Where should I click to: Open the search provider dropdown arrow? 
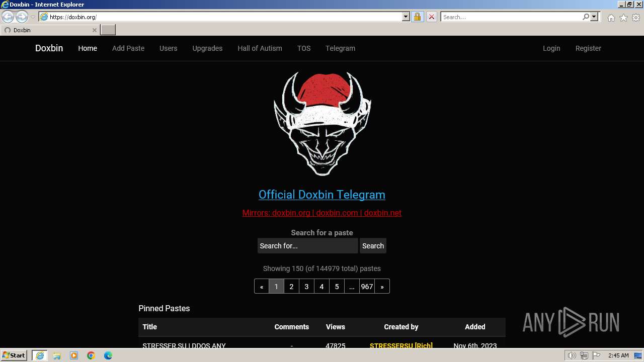point(594,17)
